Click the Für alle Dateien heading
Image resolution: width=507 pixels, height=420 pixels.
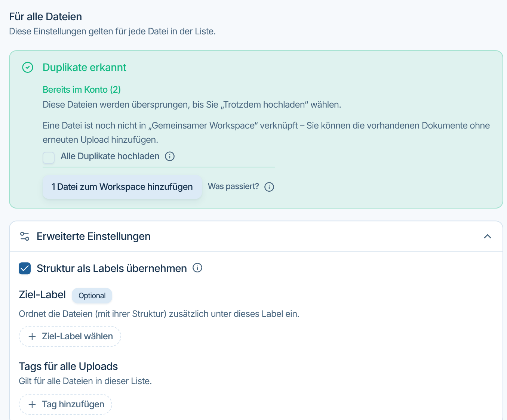tap(46, 17)
